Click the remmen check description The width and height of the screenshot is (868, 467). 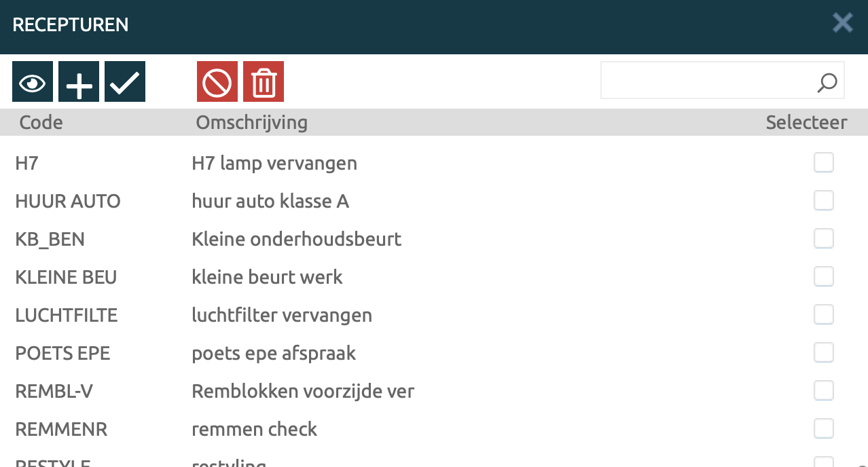(x=254, y=429)
